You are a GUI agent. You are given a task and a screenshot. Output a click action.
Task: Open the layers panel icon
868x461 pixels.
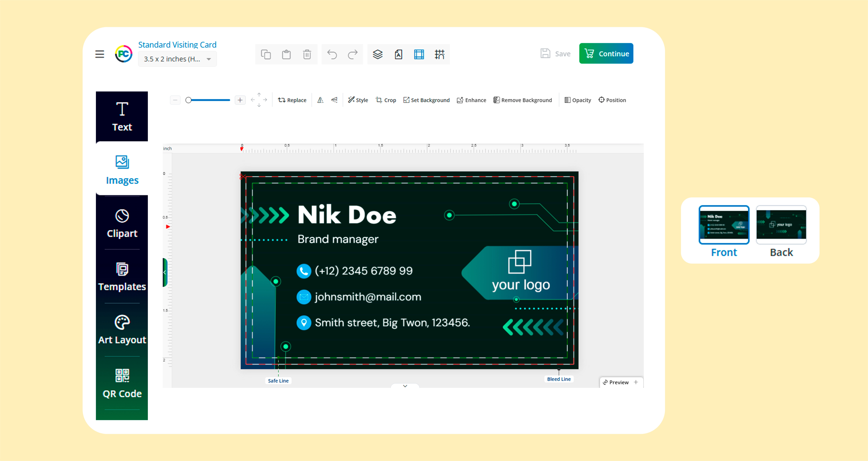click(378, 54)
